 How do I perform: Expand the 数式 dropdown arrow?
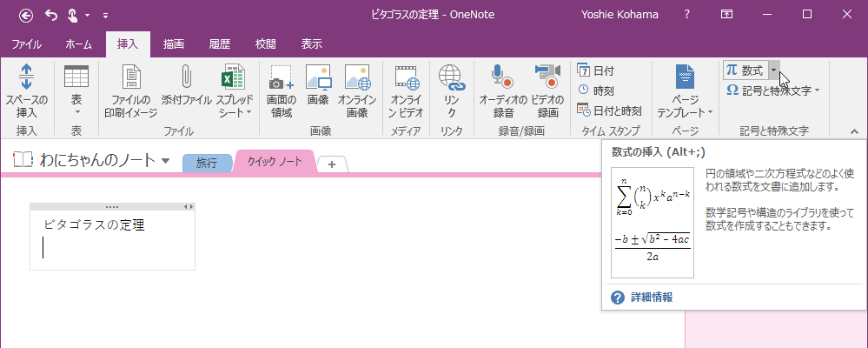click(774, 70)
